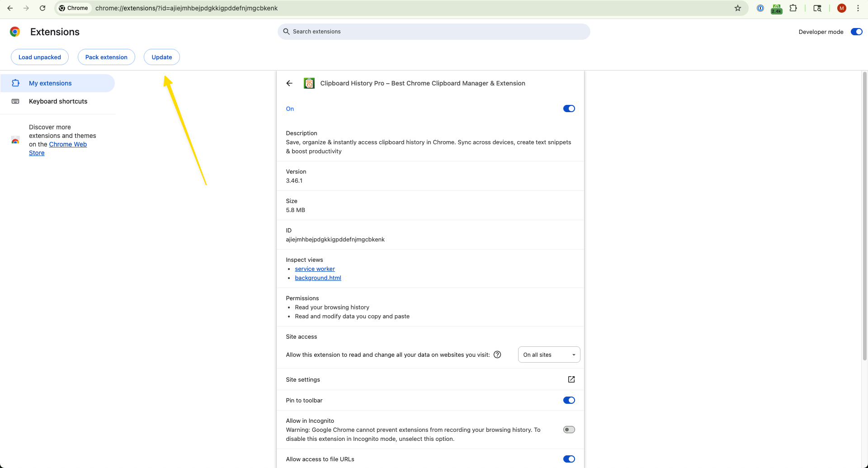This screenshot has width=868, height=468.
Task: Click the version number 3.46.1
Action: pos(294,180)
